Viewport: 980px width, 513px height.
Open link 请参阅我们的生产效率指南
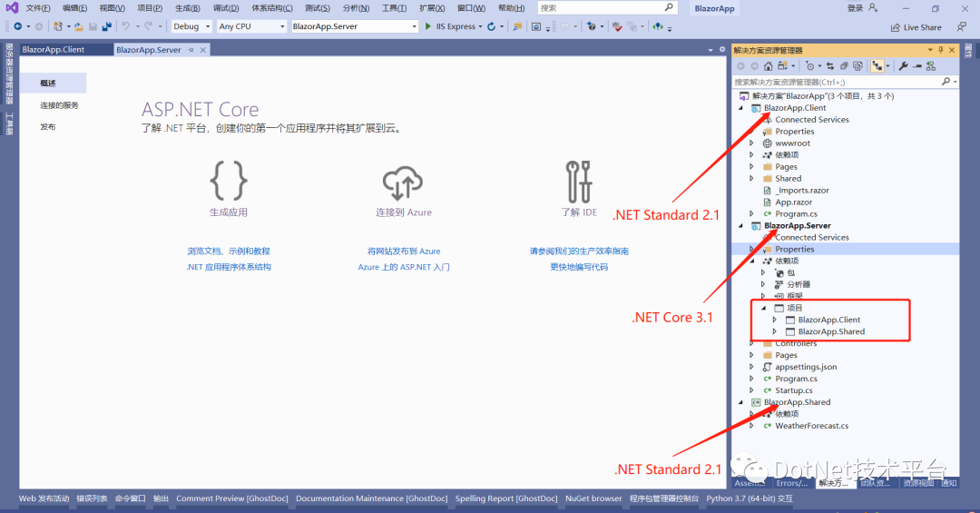(579, 251)
